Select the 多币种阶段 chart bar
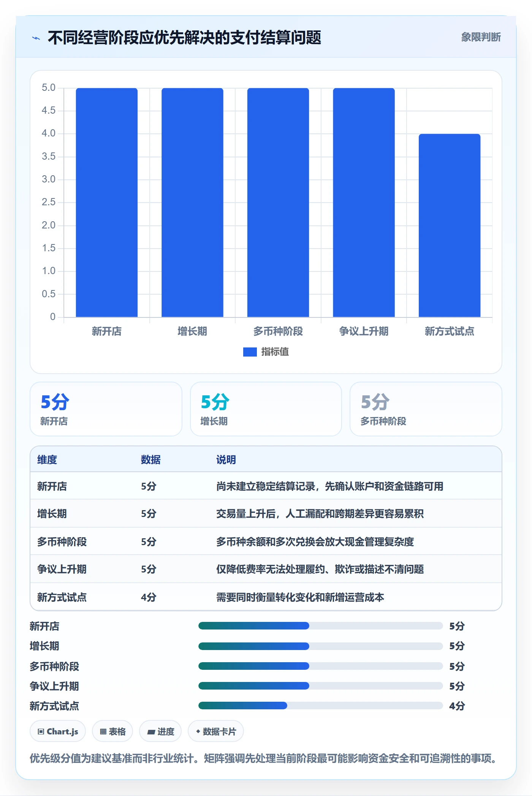 278,202
